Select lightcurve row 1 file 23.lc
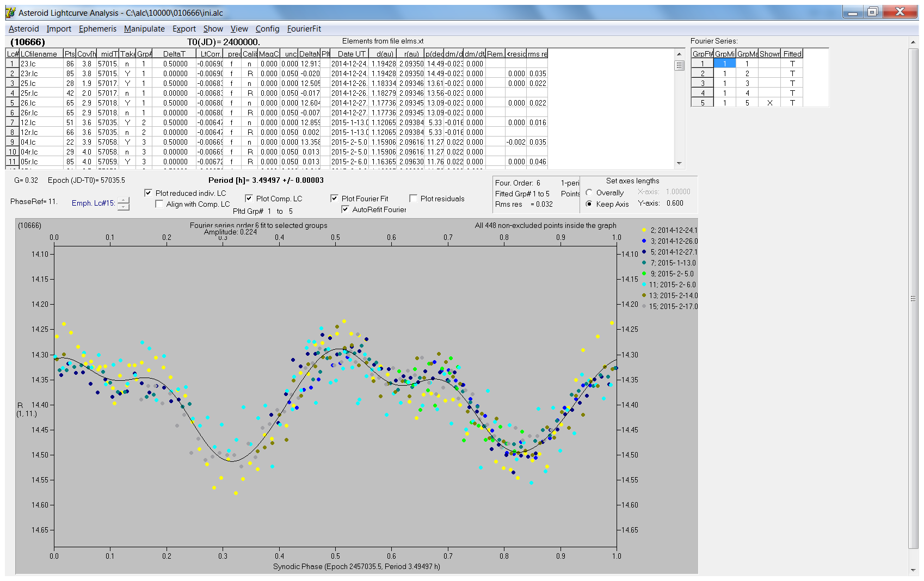Image resolution: width=924 pixels, height=581 pixels. pyautogui.click(x=276, y=64)
